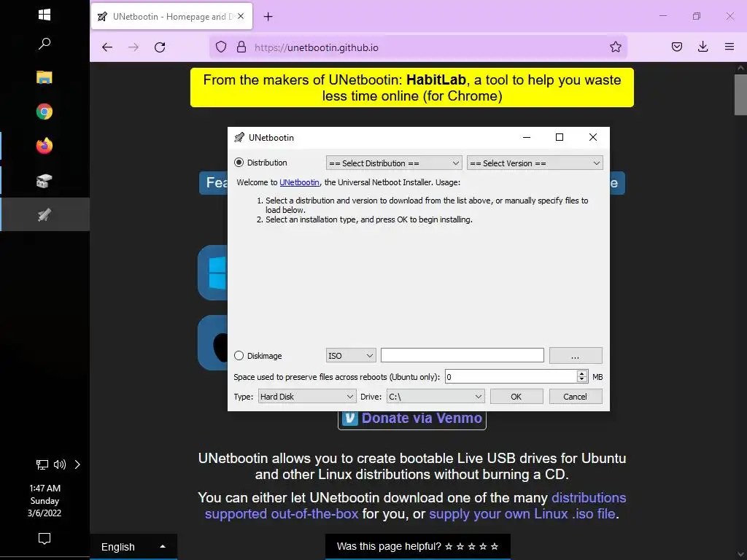This screenshot has height=560, width=747.
Task: Select the UNetbootin taskbar icon
Action: [x=44, y=215]
